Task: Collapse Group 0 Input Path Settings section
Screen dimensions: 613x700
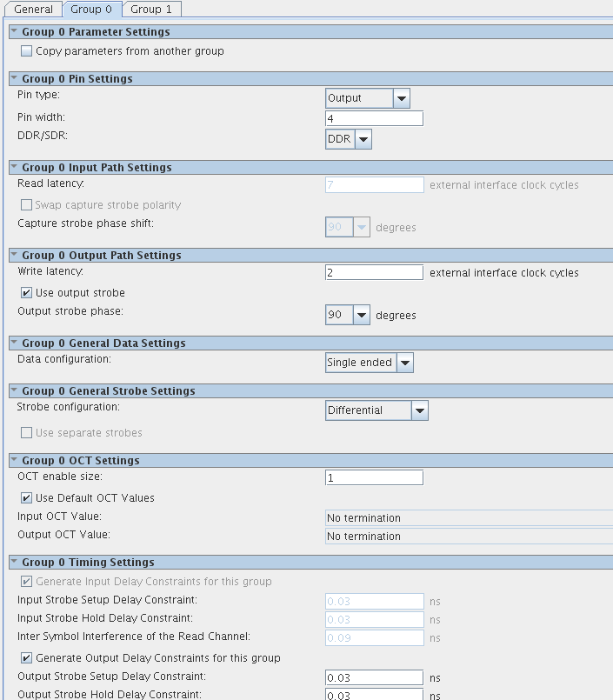Action: click(14, 168)
